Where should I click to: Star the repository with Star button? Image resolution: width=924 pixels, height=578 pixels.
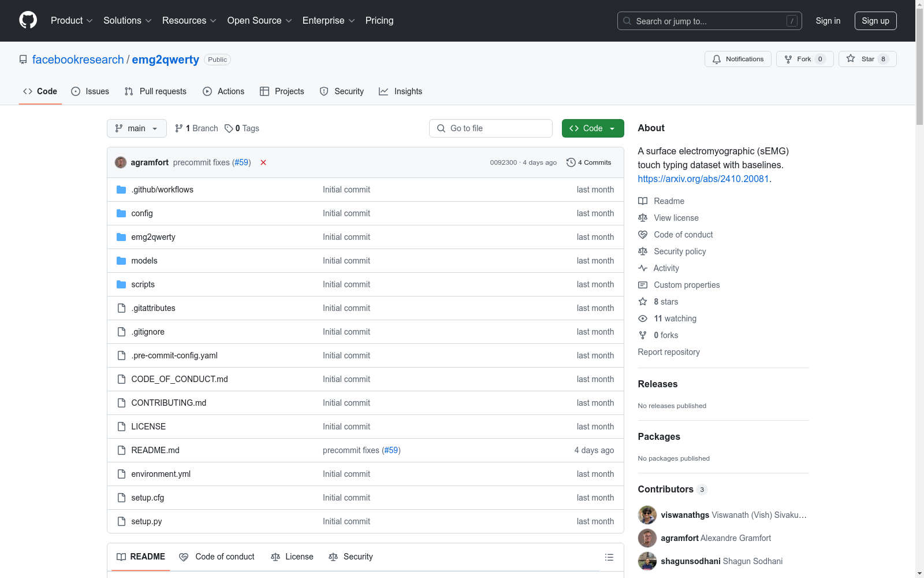(867, 59)
